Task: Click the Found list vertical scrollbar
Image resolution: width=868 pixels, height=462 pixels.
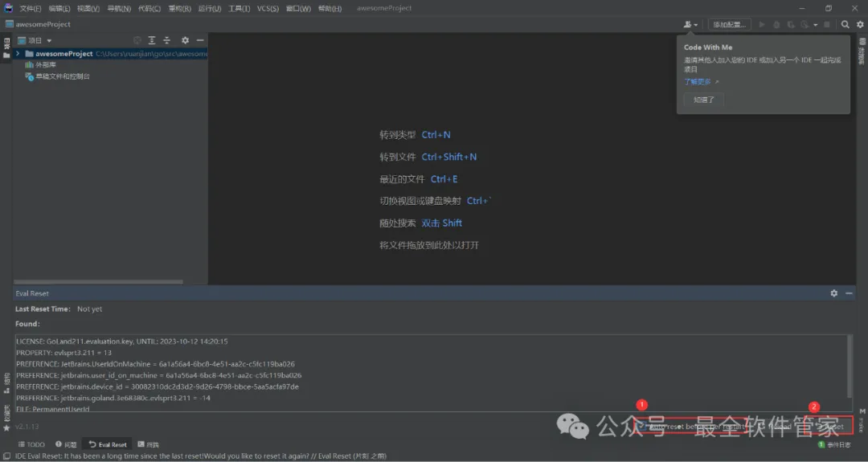Action: pyautogui.click(x=850, y=366)
